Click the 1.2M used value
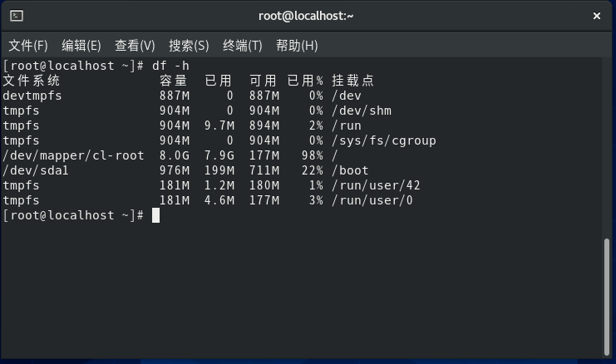Viewport: 616px width, 364px height. 219,185
